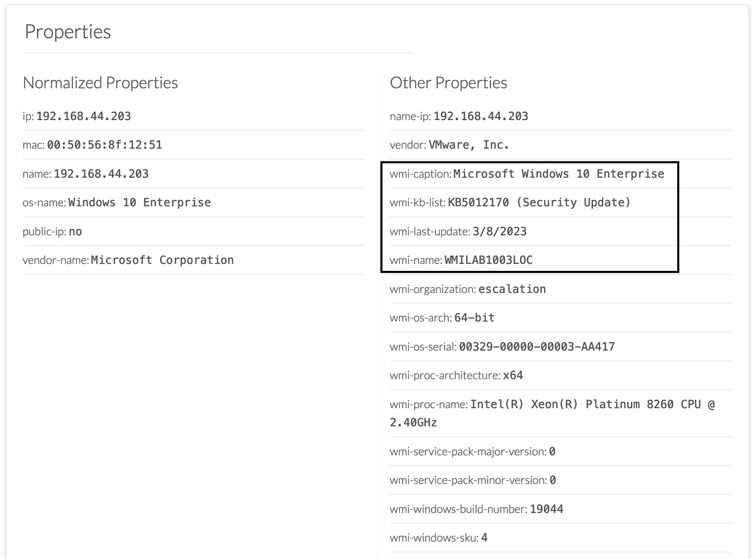Image resolution: width=756 pixels, height=559 pixels.
Task: Click the name-ip value in Other Properties
Action: pos(481,116)
